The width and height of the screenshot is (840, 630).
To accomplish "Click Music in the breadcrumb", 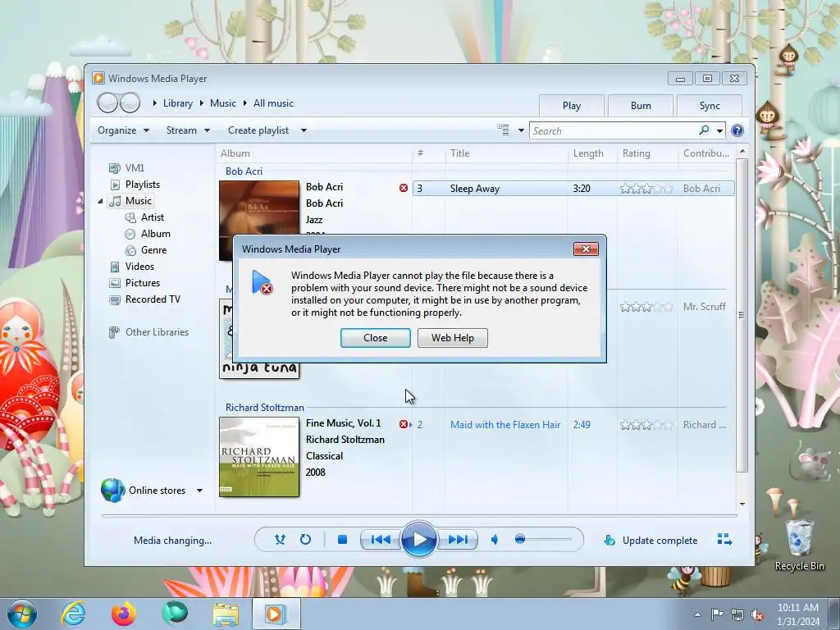I will [223, 103].
